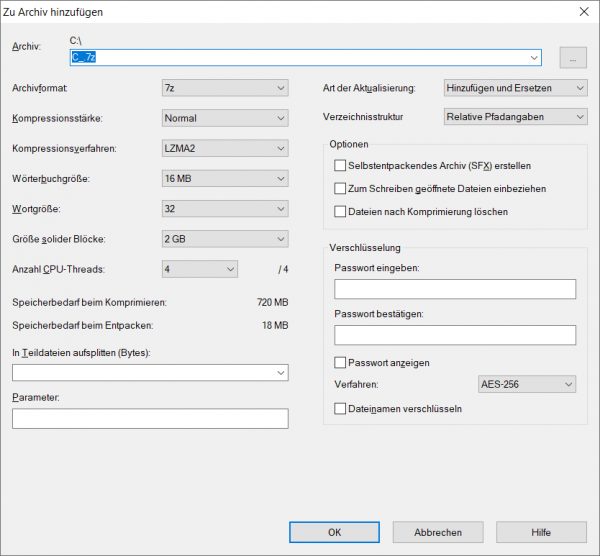Screen dimensions: 600x556
Task: Click the 'Speicherbedarf beim Entpacken:' label
Action: pos(83,325)
